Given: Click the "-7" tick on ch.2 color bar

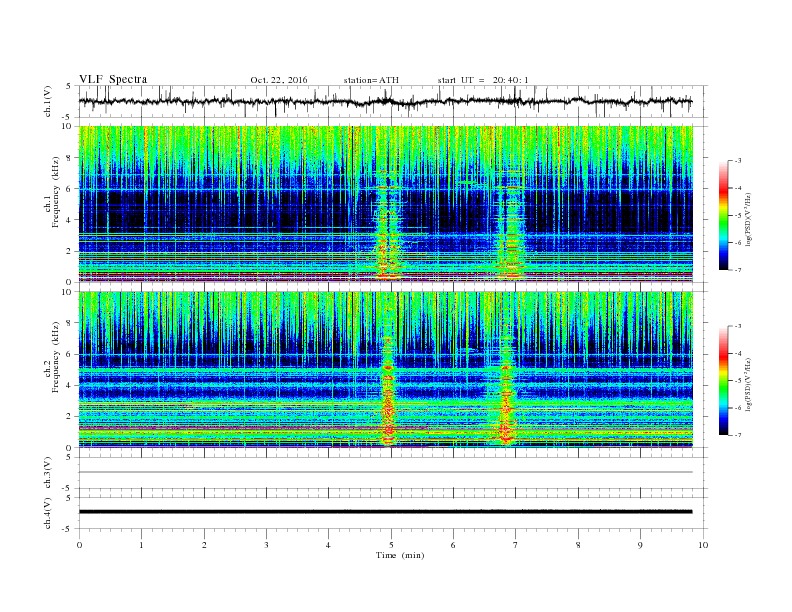Looking at the screenshot, I should 737,435.
